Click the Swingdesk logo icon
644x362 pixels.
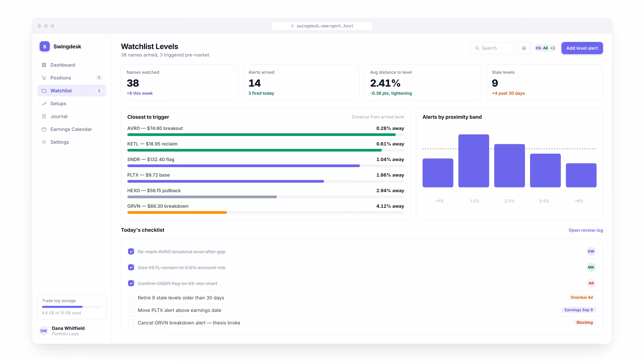45,47
